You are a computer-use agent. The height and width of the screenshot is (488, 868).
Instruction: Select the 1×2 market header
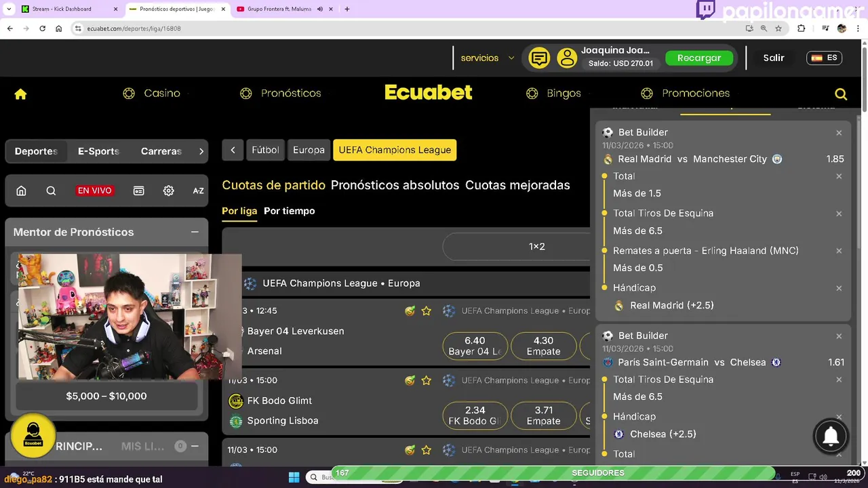point(536,247)
